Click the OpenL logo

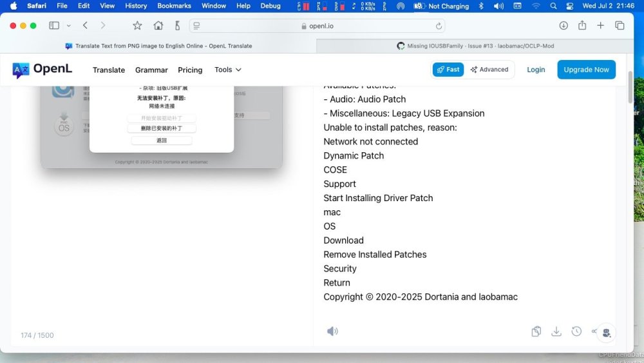pos(43,70)
